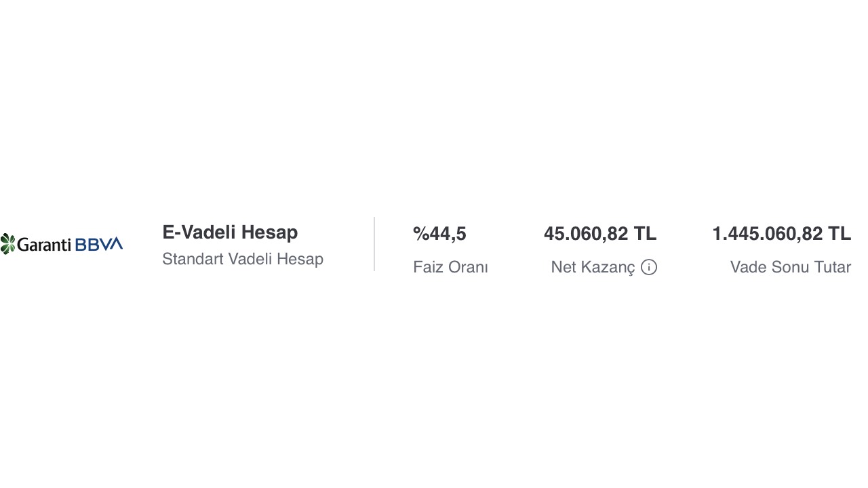Click "TL" after the 45.060,82 amount
The height and width of the screenshot is (488, 868).
pos(645,234)
